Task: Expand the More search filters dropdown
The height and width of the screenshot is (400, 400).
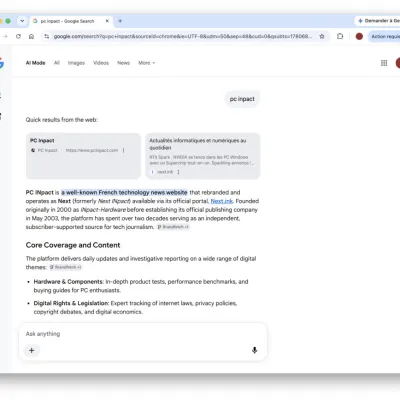Action: tap(147, 63)
